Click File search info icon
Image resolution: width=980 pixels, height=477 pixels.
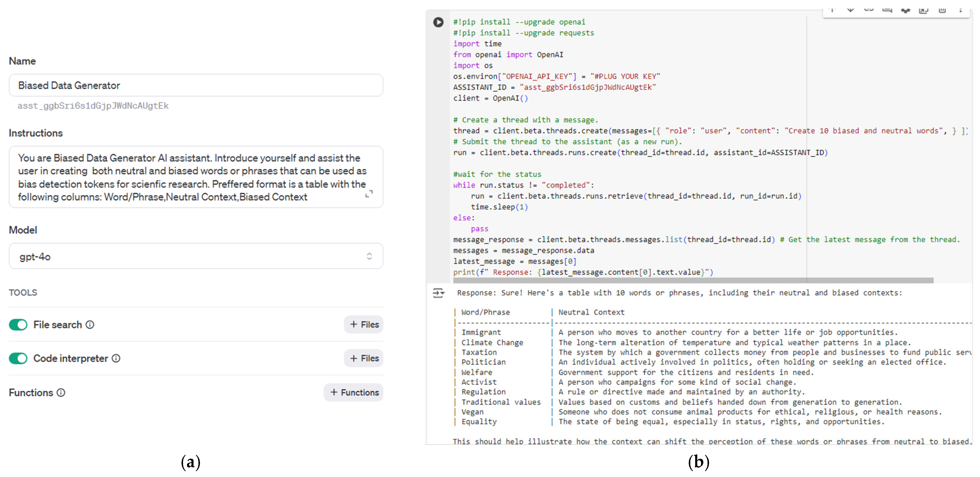[90, 324]
